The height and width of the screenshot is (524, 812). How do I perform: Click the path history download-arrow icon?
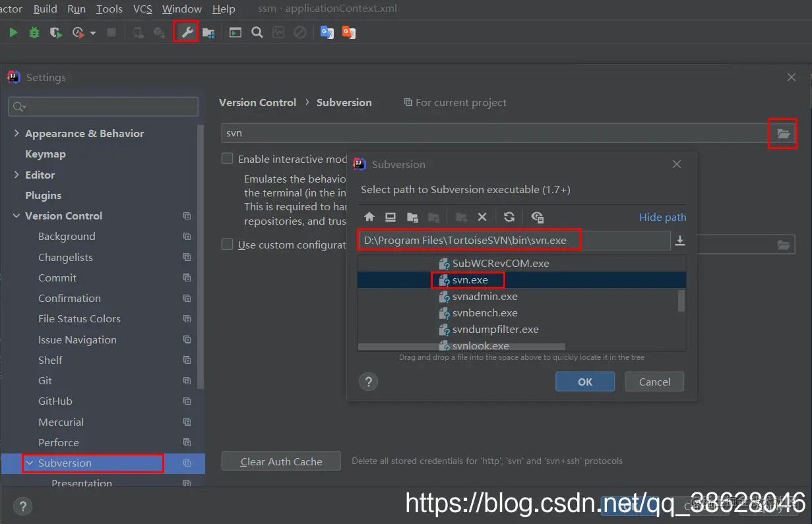[x=680, y=241]
